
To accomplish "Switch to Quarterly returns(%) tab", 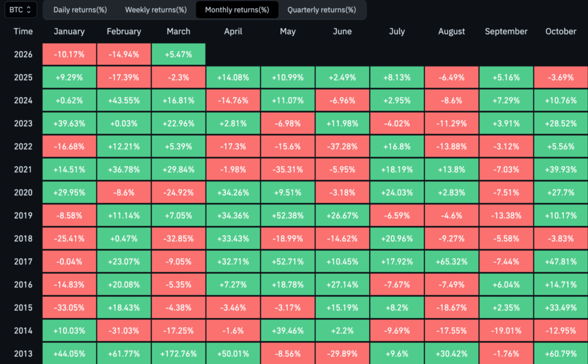I will 322,10.
